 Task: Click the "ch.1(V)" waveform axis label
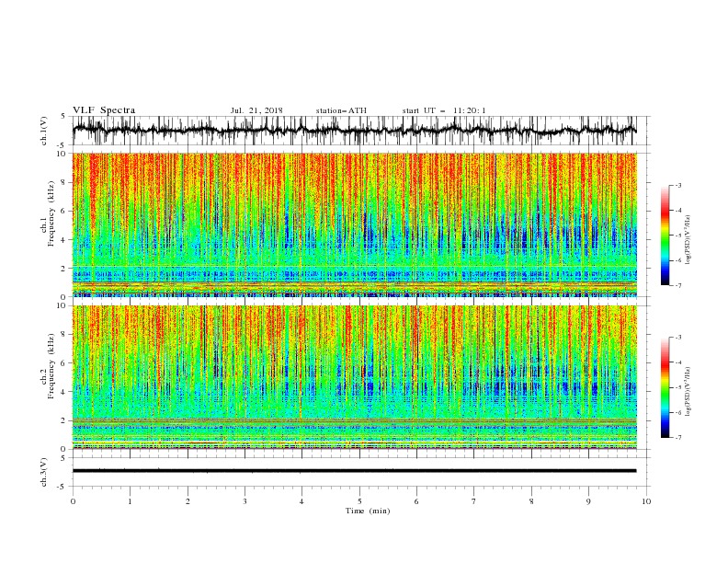[44, 131]
